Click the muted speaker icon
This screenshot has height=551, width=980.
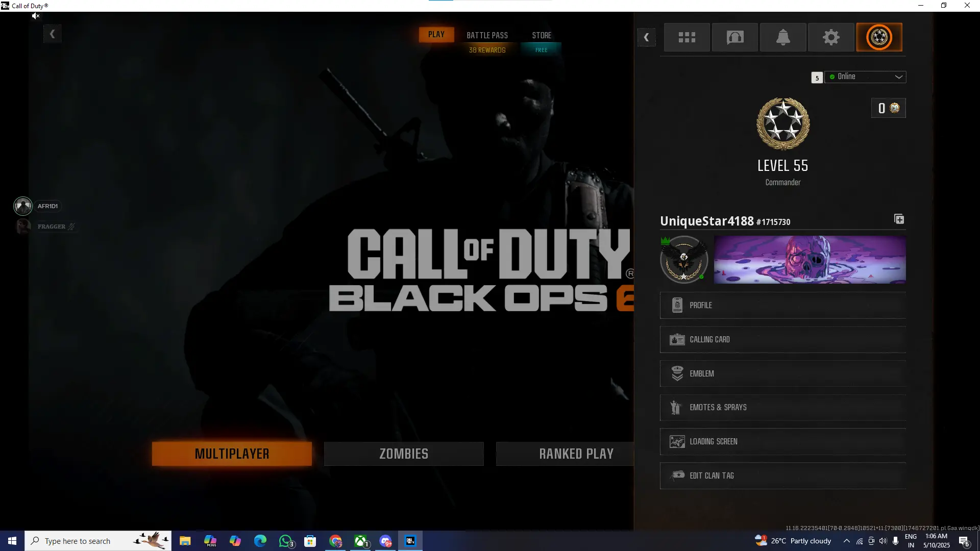35,16
